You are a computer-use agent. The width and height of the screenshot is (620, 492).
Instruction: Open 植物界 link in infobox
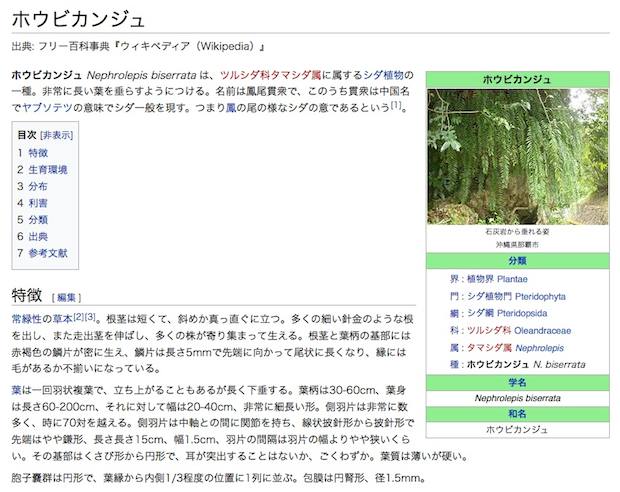[480, 279]
